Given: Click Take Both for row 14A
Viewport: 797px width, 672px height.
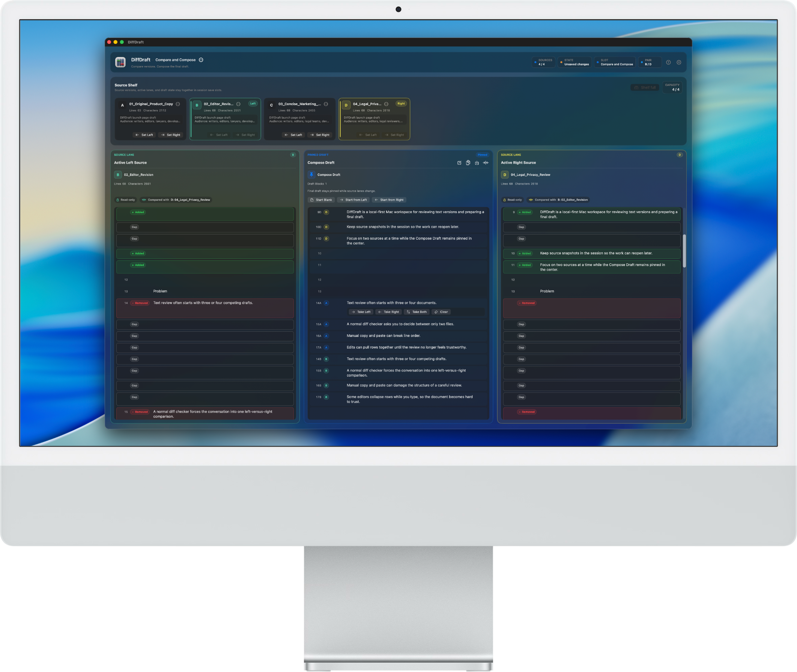Looking at the screenshot, I should [x=417, y=312].
